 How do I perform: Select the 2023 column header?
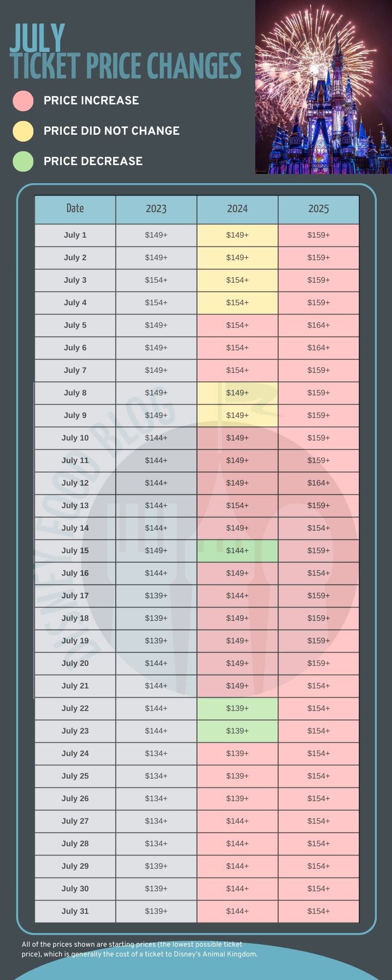pos(156,209)
